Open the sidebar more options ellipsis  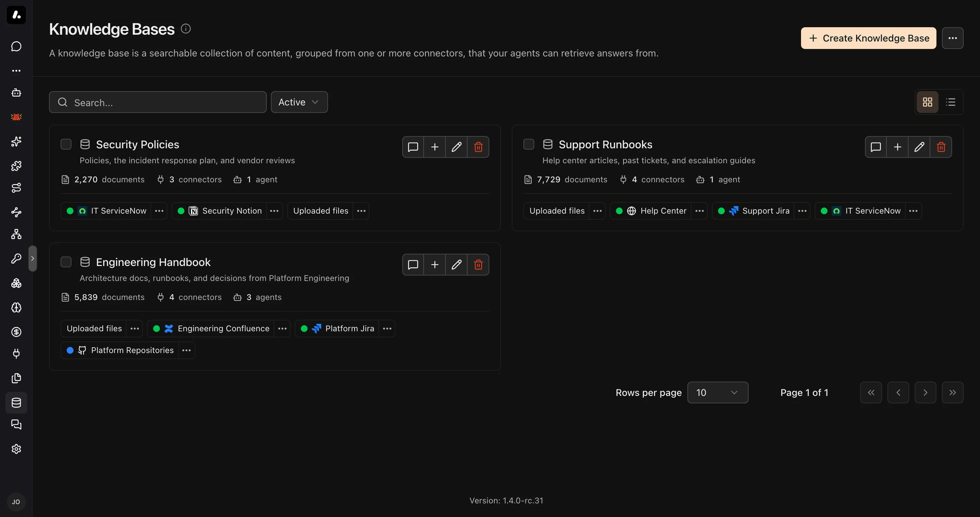pyautogui.click(x=16, y=71)
